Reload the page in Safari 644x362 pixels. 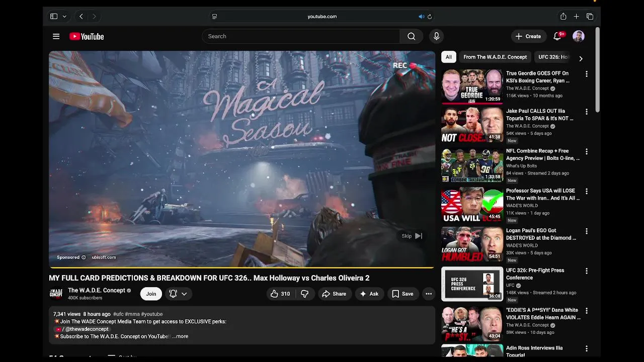430,17
